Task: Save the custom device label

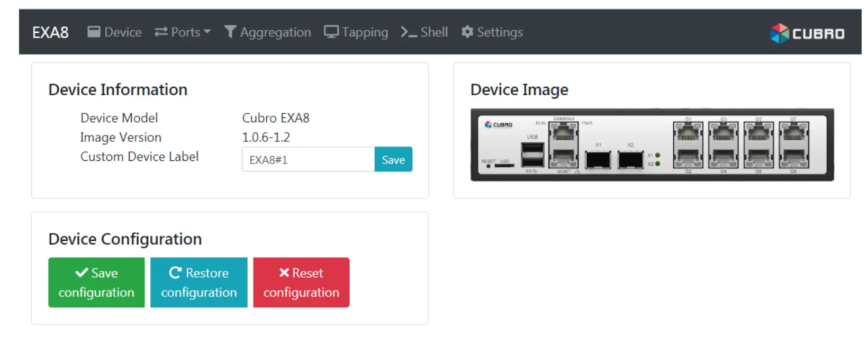Action: pos(393,159)
